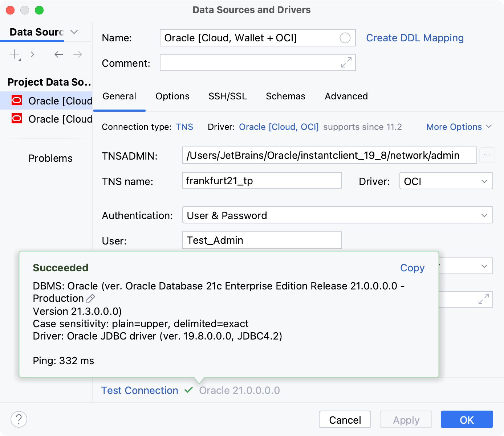Pick a data source color via the circle near Name
The height and width of the screenshot is (436, 504).
345,38
